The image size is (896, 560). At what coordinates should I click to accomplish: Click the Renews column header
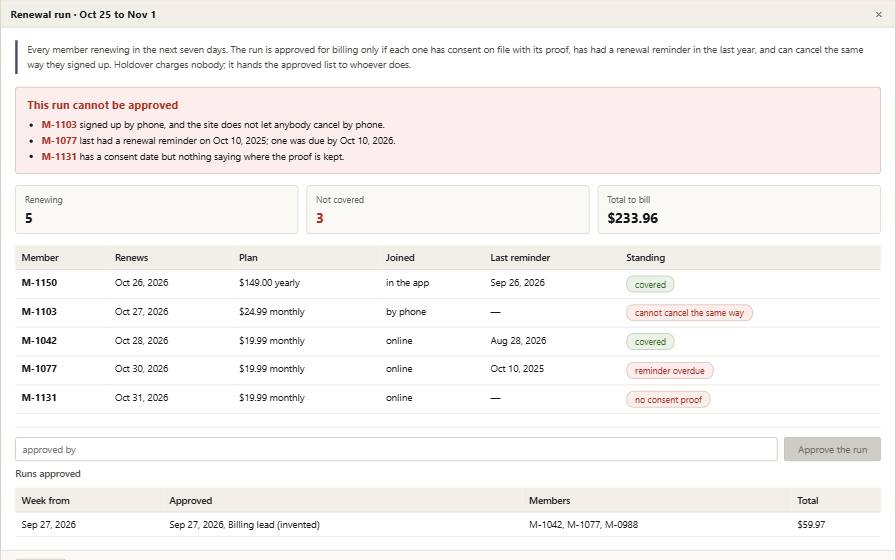(x=131, y=258)
